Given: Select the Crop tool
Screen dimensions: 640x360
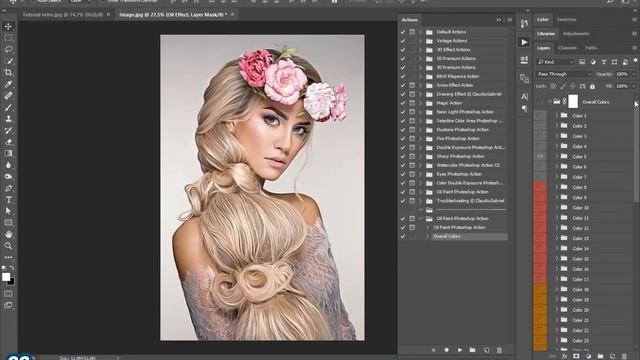Looking at the screenshot, I should coord(8,73).
